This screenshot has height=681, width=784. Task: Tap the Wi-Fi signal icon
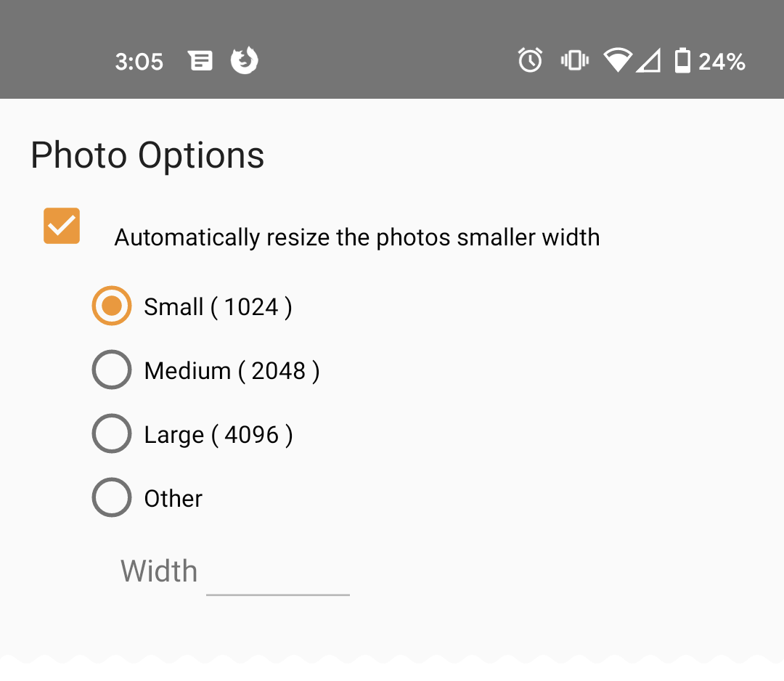point(618,60)
